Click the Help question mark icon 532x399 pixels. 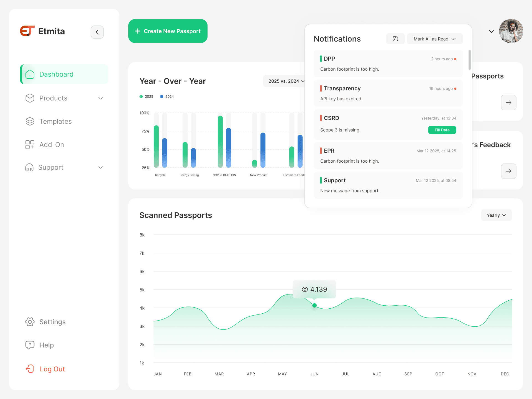point(30,345)
